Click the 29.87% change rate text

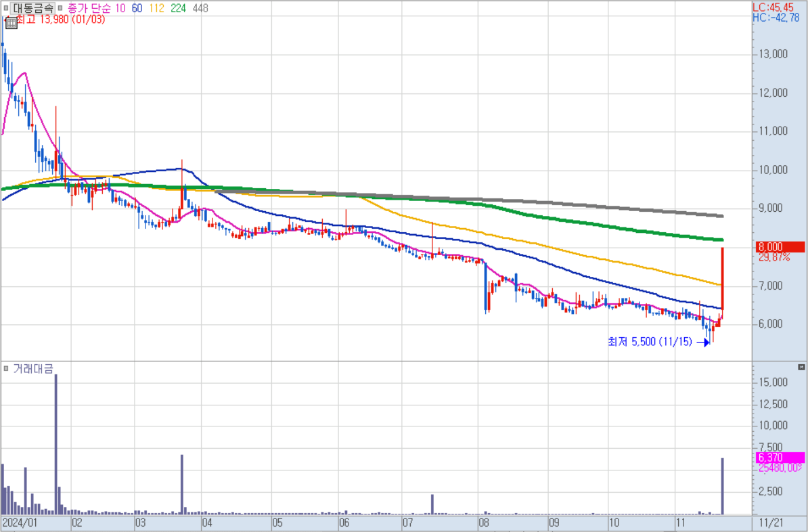[x=774, y=257]
